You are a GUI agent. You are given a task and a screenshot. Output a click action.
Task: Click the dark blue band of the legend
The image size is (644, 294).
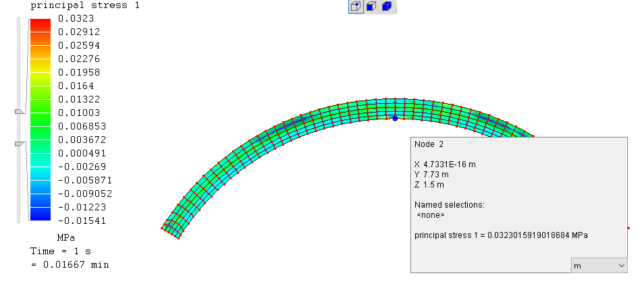point(41,214)
